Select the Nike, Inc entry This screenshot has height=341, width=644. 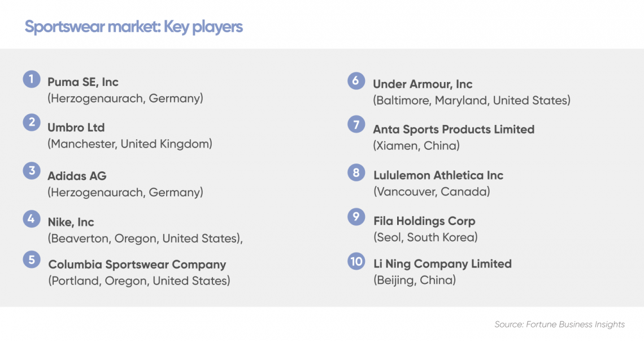(x=71, y=222)
